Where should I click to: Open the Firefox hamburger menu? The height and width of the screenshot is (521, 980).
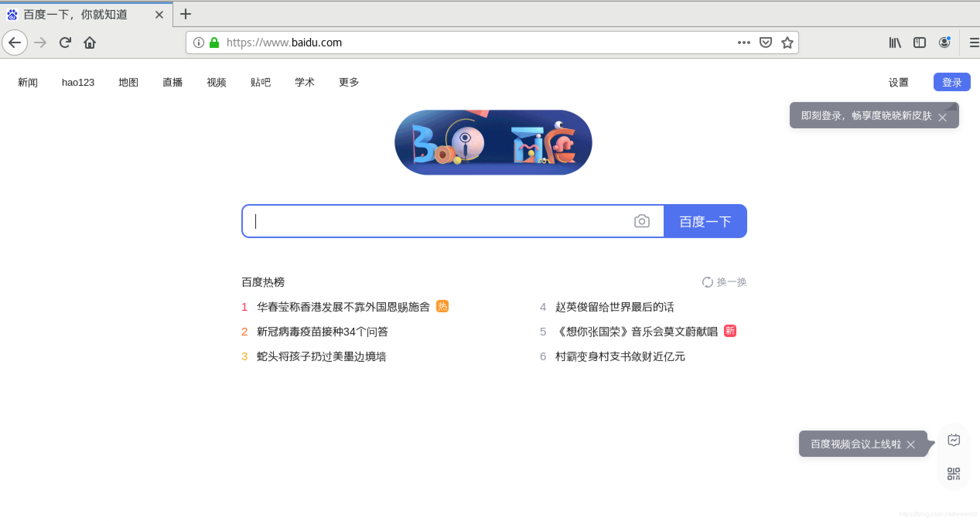pos(974,43)
